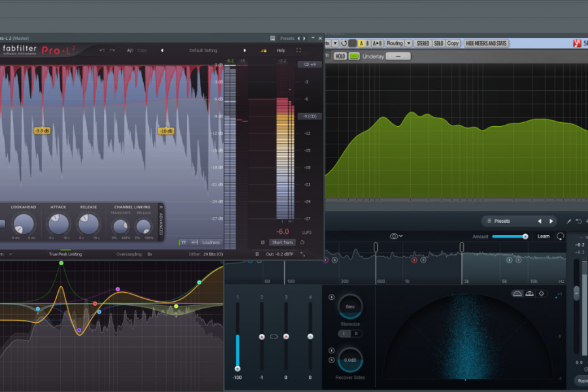The width and height of the screenshot is (588, 392).
Task: Adjust the Lookahead knob
Action: (x=24, y=224)
